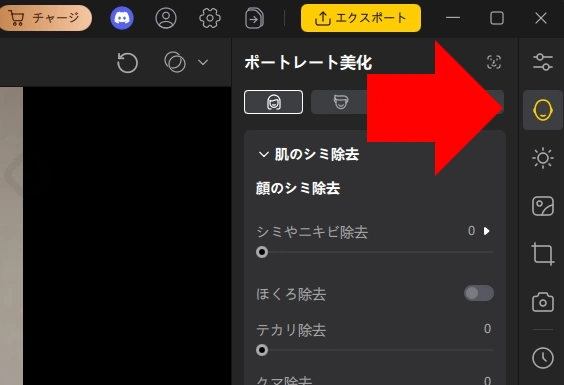Select the face portrait tab
564x385 pixels.
[273, 102]
